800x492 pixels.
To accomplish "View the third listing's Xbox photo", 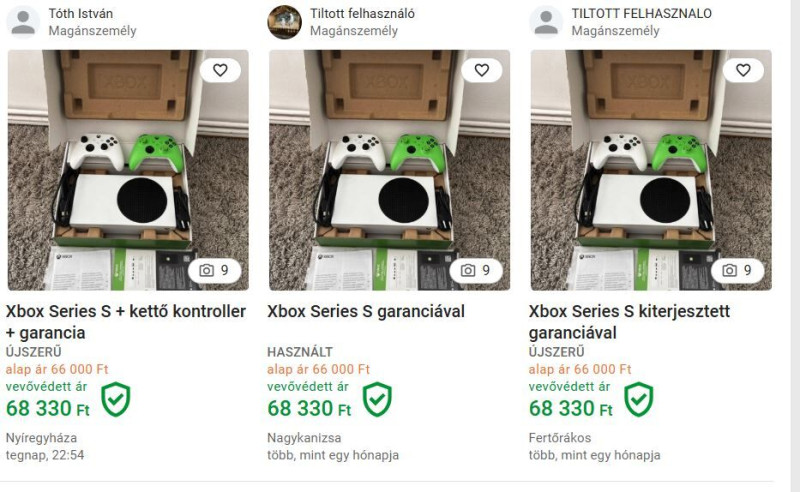I will pos(651,170).
